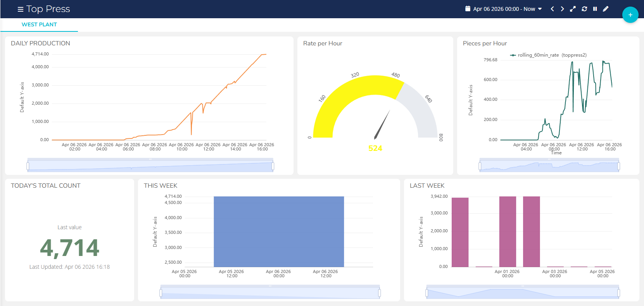Go to previous time range
Screen dimensions: 644x306
[x=552, y=9]
